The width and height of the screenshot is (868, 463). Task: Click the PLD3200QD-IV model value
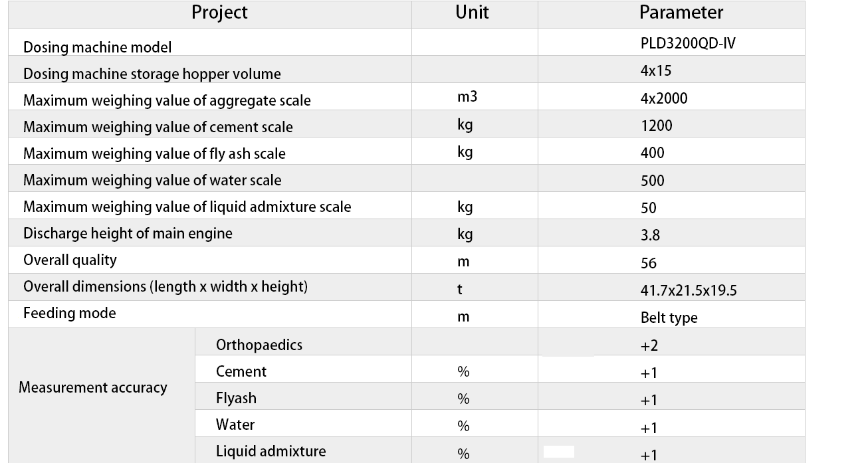[x=688, y=44]
